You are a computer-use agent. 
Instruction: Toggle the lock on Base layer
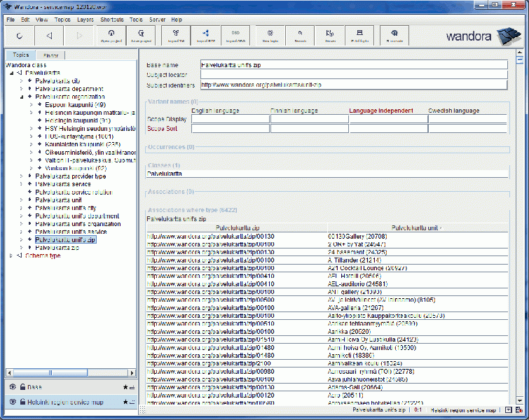[x=22, y=386]
